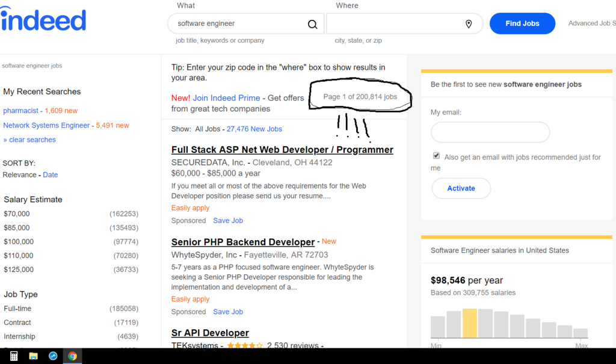The image size is (616, 364).
Task: Click "Based on 309,755 salaries" text
Action: (473, 293)
